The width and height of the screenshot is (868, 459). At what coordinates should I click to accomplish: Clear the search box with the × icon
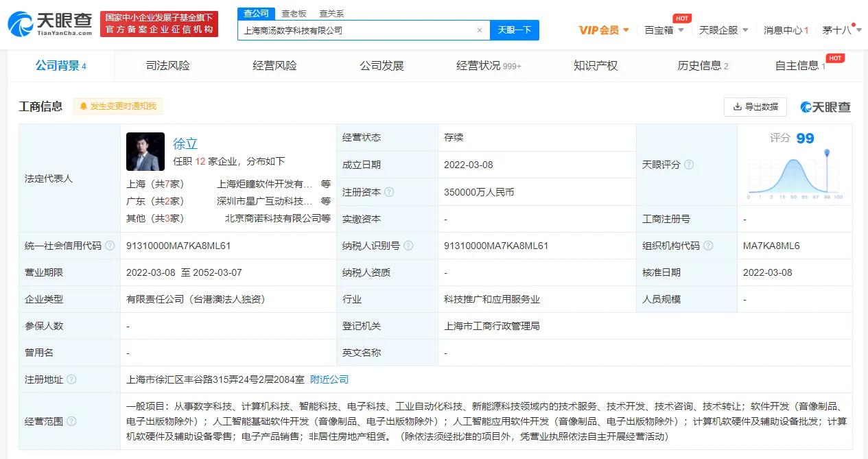tap(480, 30)
